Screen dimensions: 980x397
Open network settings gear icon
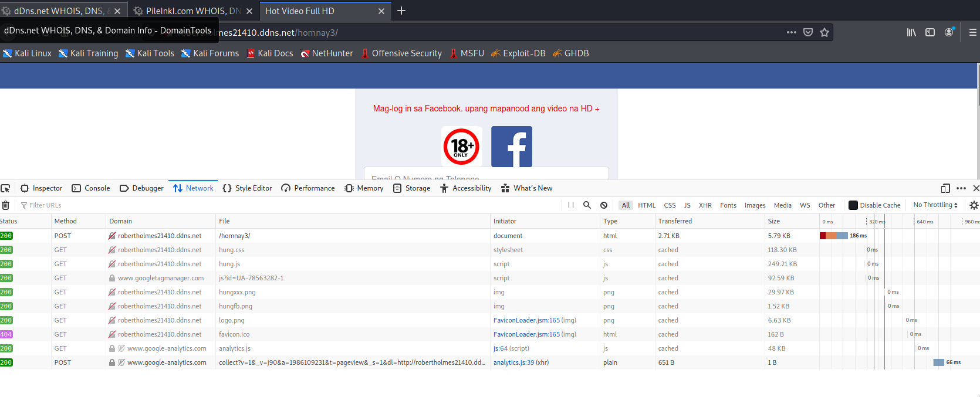tap(974, 205)
